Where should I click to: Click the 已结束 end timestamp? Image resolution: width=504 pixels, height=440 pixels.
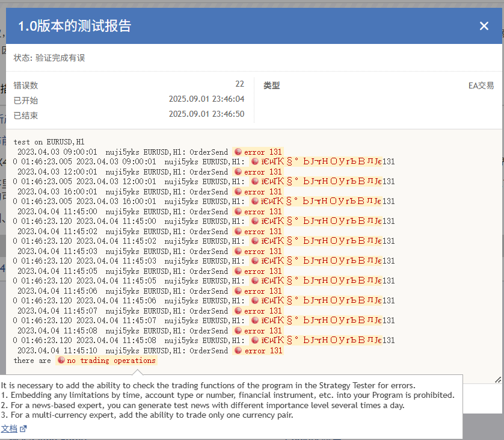pos(206,114)
